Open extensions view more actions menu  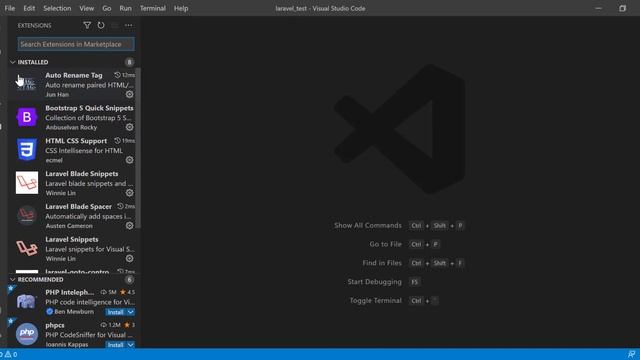[129, 25]
